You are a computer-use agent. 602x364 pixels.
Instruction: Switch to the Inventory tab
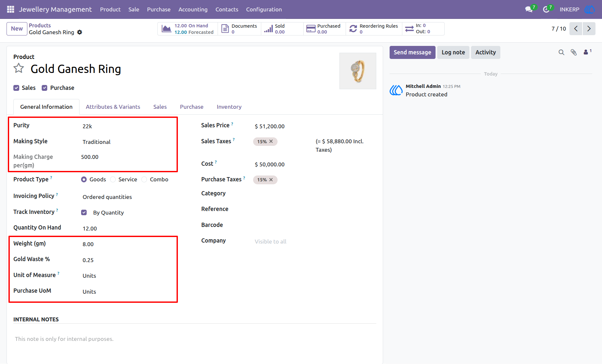[229, 107]
